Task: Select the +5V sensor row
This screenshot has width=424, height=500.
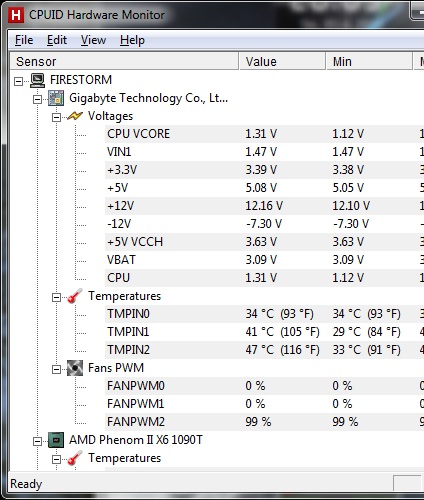Action: (264, 188)
